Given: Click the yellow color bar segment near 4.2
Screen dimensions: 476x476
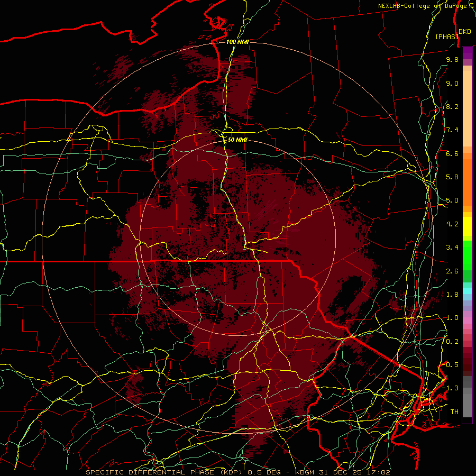Looking at the screenshot, I should 467,226.
